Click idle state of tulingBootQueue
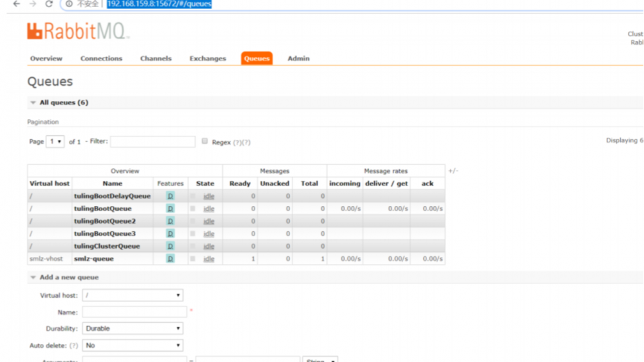Image resolution: width=644 pixels, height=362 pixels. pyautogui.click(x=209, y=209)
